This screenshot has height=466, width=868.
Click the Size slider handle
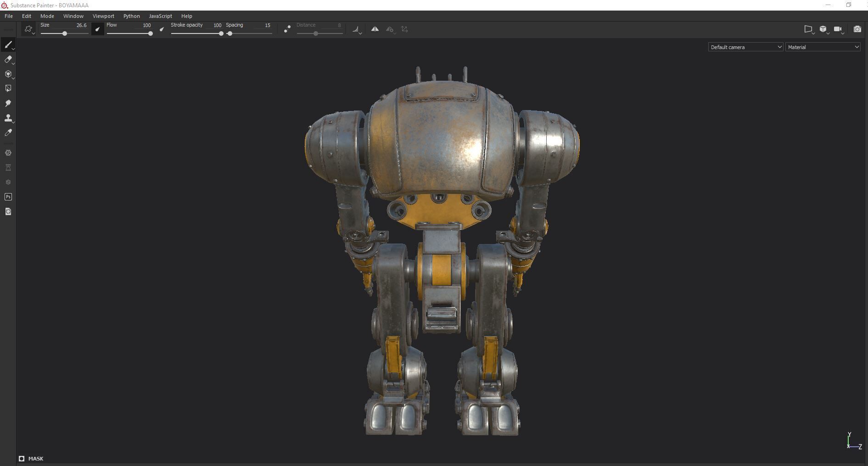[65, 33]
